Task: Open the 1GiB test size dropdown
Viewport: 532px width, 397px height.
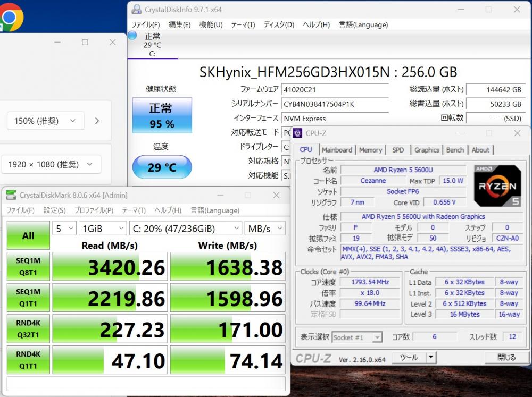Action: 103,229
